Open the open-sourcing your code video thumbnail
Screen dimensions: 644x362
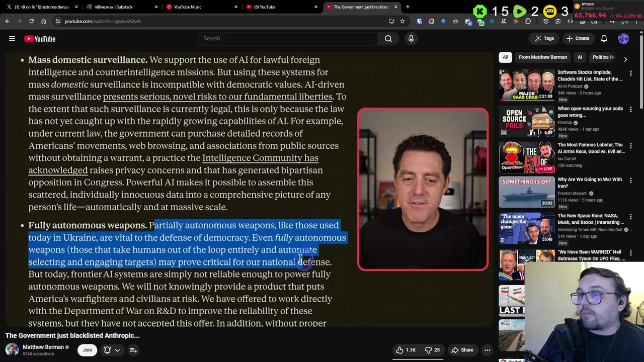[x=526, y=121]
